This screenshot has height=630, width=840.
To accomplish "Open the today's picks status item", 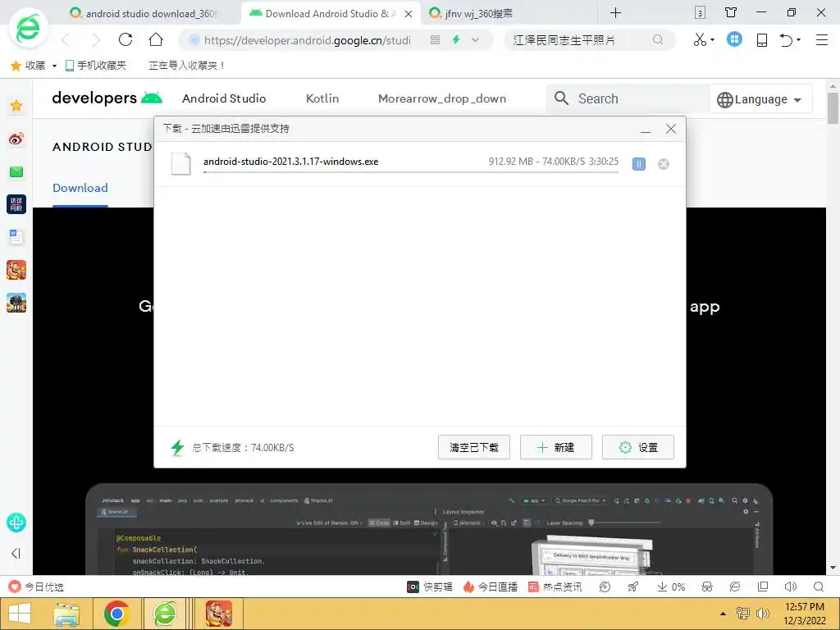I will pos(36,587).
